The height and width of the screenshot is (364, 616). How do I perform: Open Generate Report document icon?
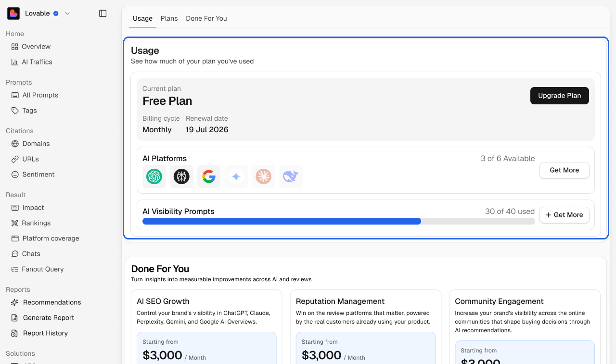coord(15,318)
